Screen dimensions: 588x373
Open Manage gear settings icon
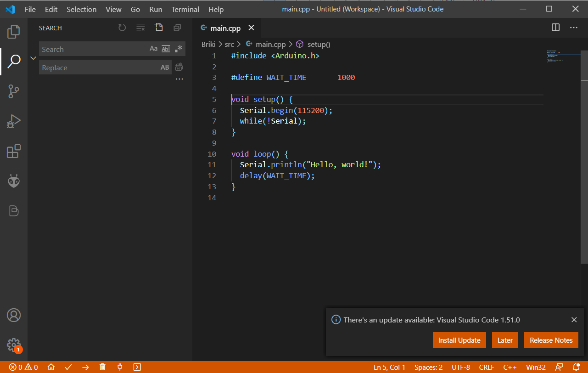(x=14, y=345)
